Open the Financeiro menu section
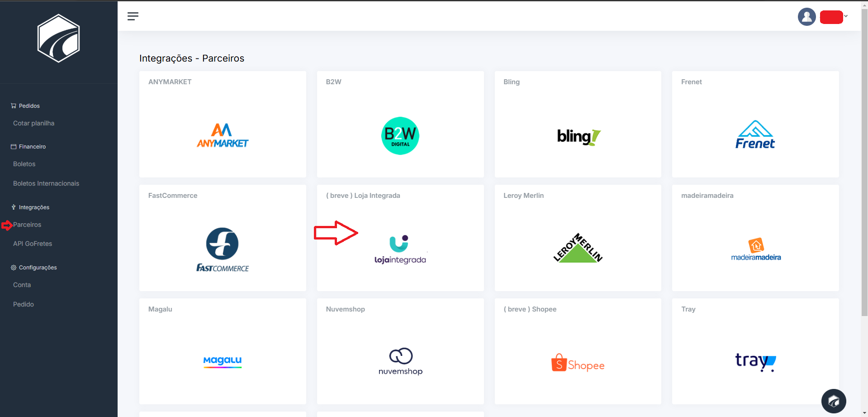Viewport: 868px width, 417px height. point(32,147)
